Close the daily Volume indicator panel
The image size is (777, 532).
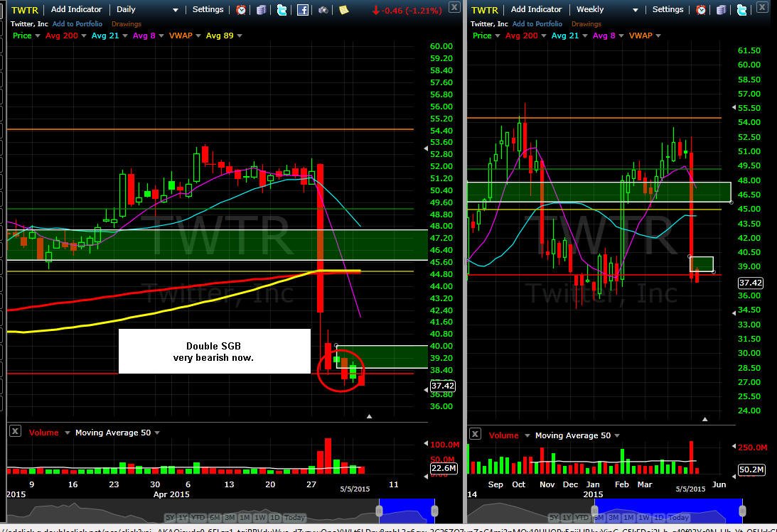[x=16, y=432]
